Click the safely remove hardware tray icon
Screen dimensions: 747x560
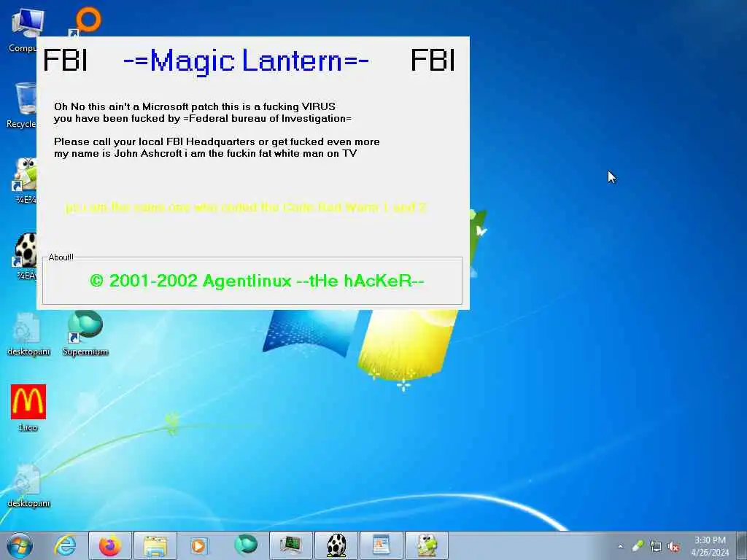638,545
